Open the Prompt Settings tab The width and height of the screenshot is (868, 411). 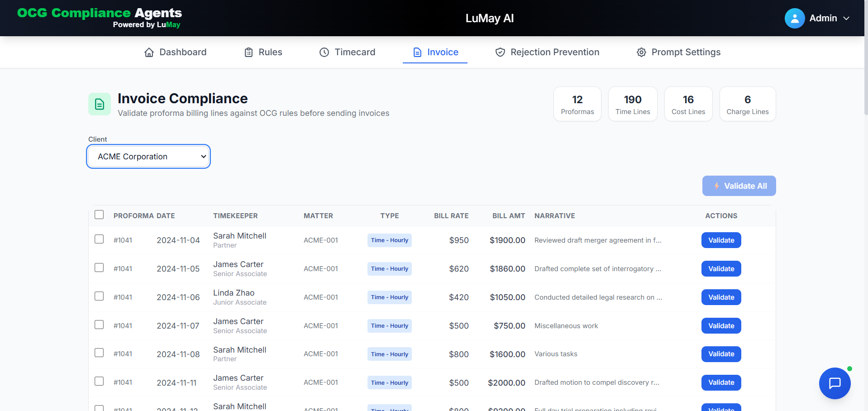pos(678,53)
